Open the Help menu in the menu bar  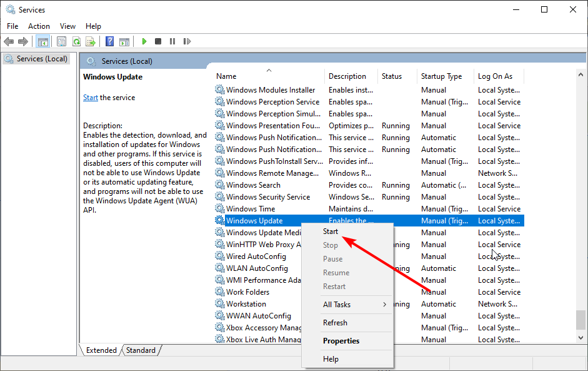93,26
